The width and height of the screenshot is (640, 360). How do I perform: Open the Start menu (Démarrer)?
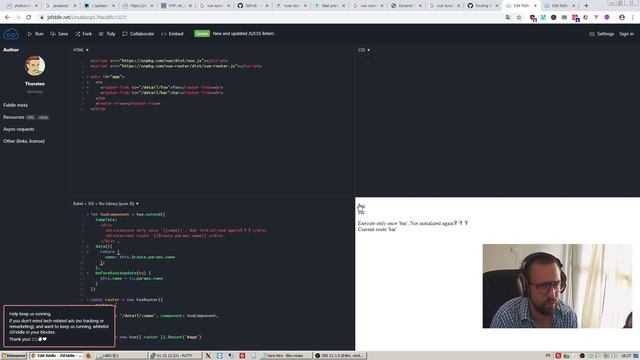pos(13,356)
